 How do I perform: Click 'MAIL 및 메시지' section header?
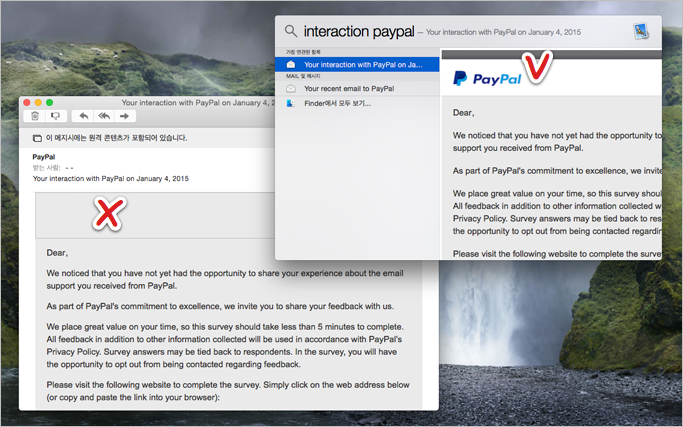(303, 76)
